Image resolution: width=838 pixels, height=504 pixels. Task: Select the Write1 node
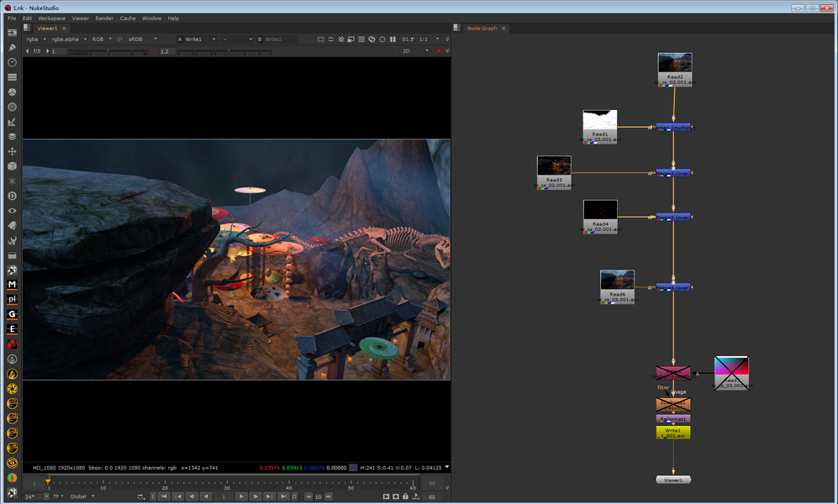coord(673,433)
